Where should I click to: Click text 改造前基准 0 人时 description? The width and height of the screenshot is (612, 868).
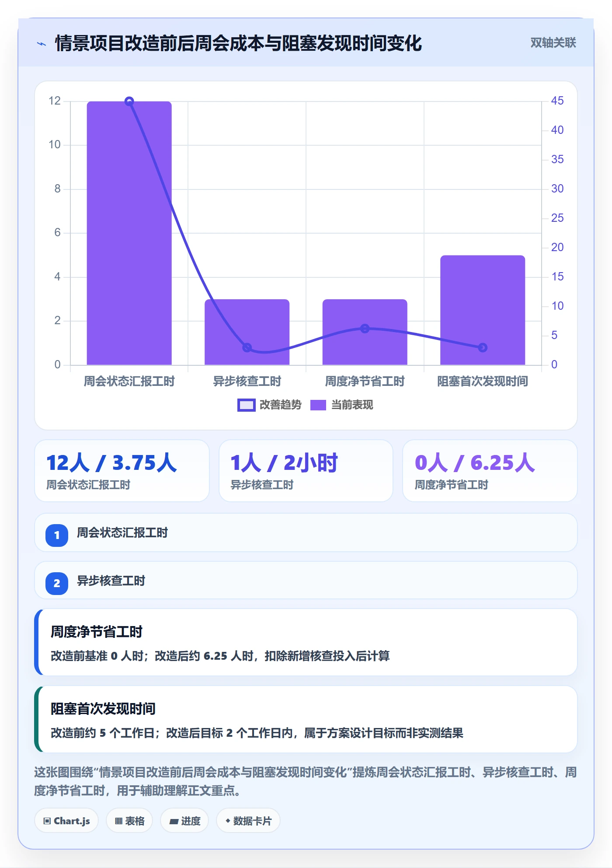pos(220,656)
